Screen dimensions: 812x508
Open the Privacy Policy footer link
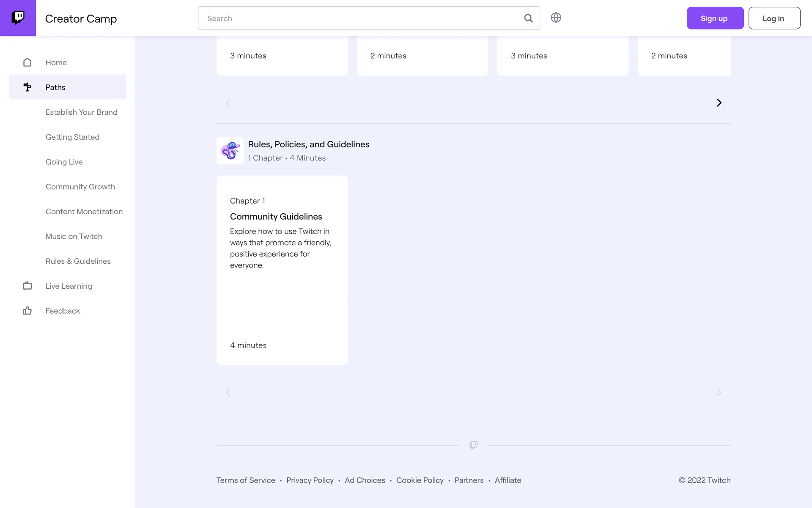point(310,480)
